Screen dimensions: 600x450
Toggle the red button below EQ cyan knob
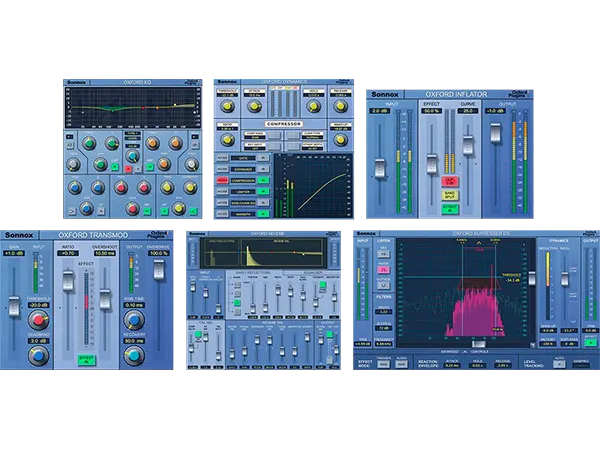coord(128,168)
